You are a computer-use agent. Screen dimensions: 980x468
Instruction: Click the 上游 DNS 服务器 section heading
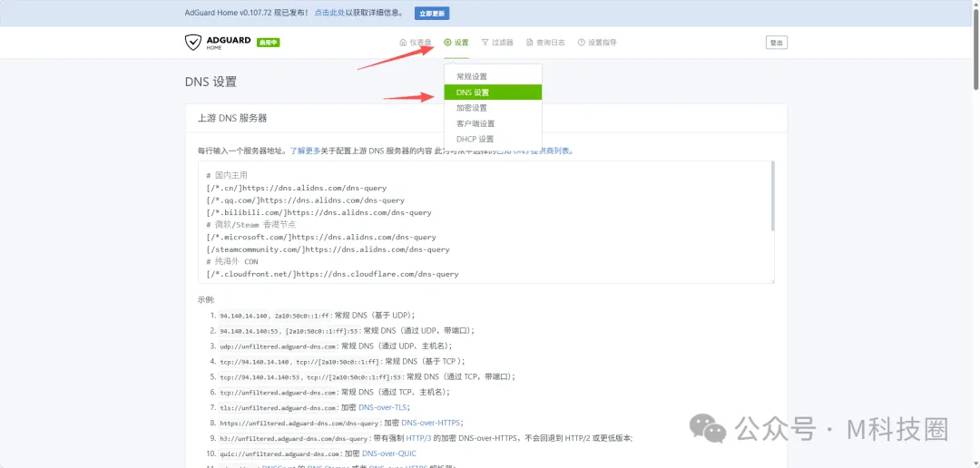click(x=232, y=118)
